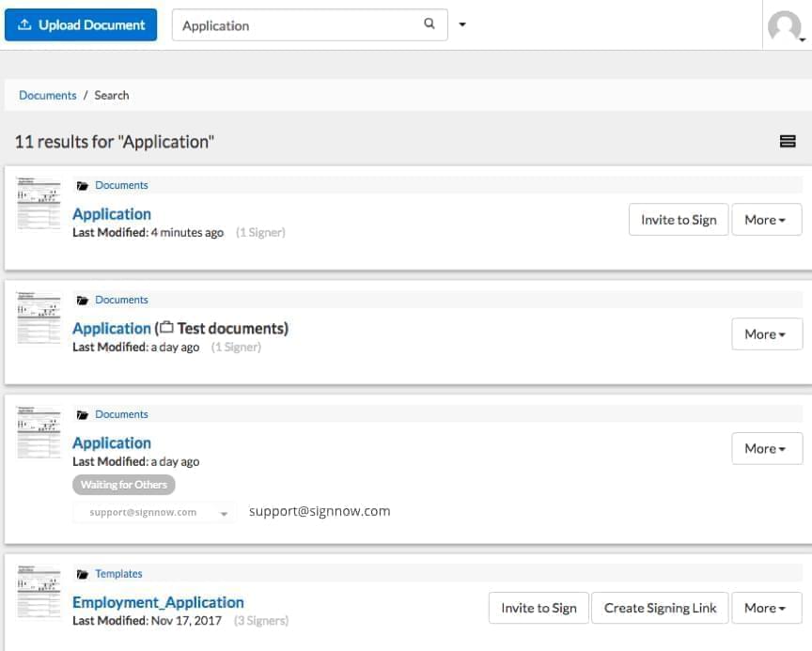Click the Documents folder icon on first Application result
This screenshot has height=651, width=812.
point(83,185)
